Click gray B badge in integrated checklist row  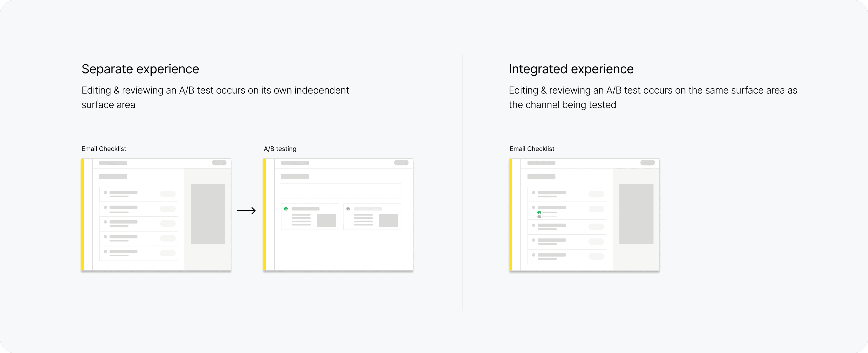click(539, 217)
